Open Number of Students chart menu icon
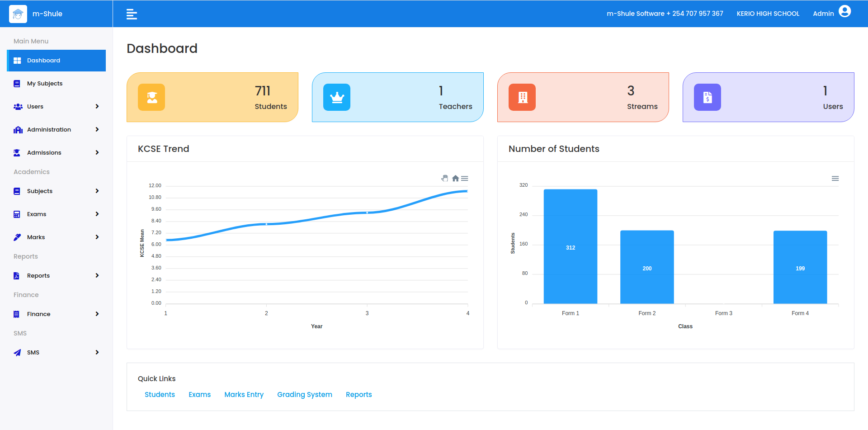Screen dimensions: 868x430 point(835,179)
